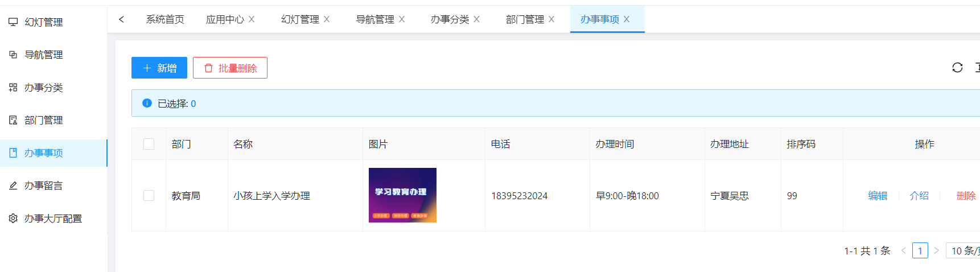Image resolution: width=980 pixels, height=272 pixels.
Task: Switch to the 幻灯管理 tab
Action: pos(300,19)
